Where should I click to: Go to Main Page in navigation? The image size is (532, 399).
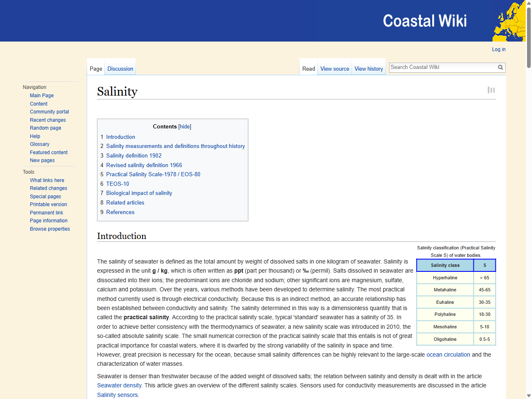(42, 96)
